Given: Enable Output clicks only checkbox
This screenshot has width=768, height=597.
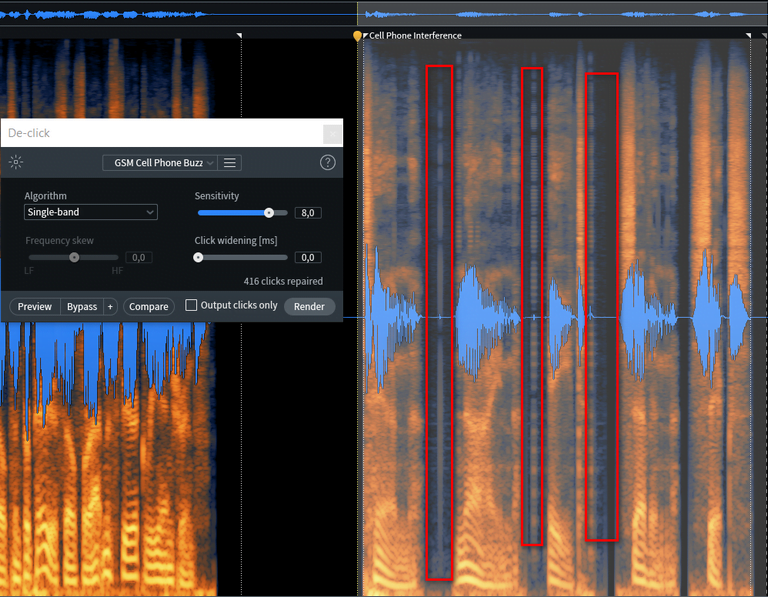Looking at the screenshot, I should 191,306.
